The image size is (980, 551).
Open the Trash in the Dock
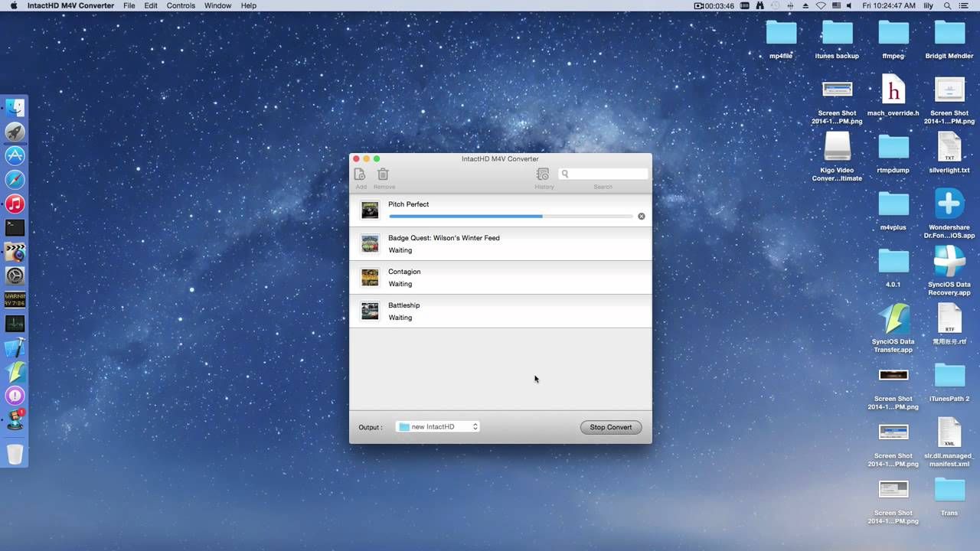15,454
